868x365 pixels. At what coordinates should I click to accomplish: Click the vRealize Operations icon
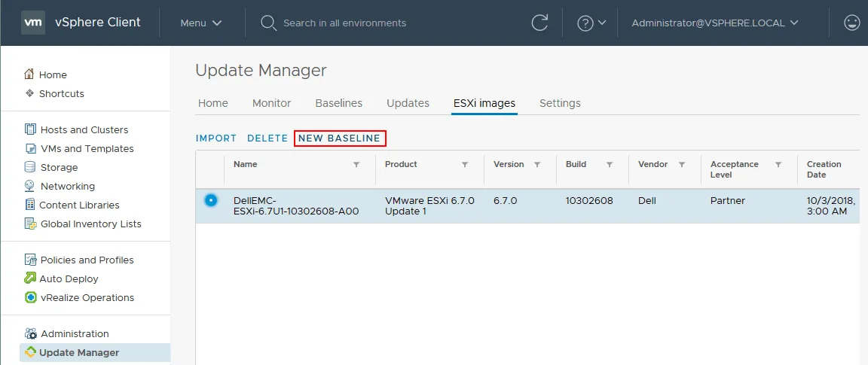tap(30, 297)
